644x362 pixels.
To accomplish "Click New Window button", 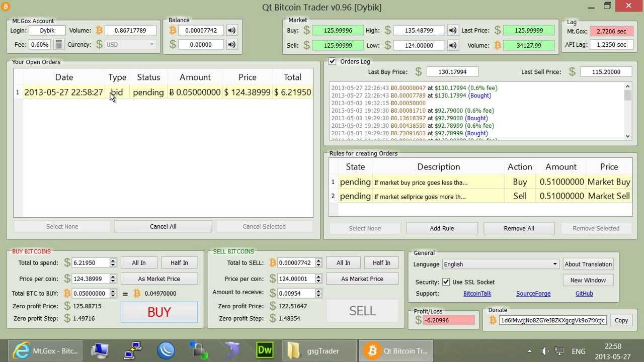I will pyautogui.click(x=588, y=280).
